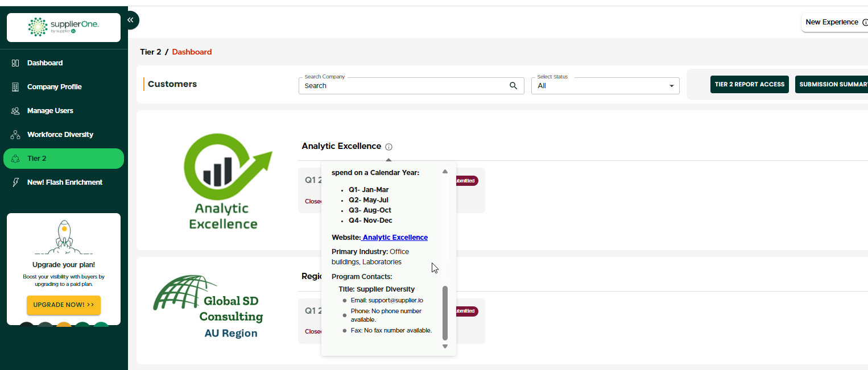Click the popup scrollbar thumb
The height and width of the screenshot is (370, 868).
[445, 313]
